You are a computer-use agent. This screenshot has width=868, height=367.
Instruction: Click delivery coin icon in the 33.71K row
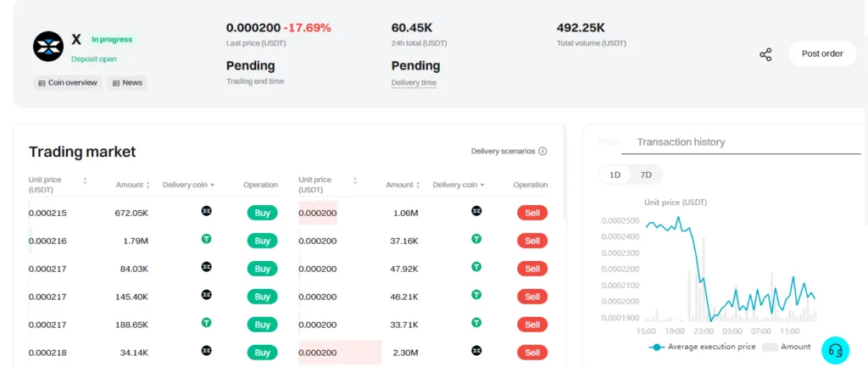point(476,322)
